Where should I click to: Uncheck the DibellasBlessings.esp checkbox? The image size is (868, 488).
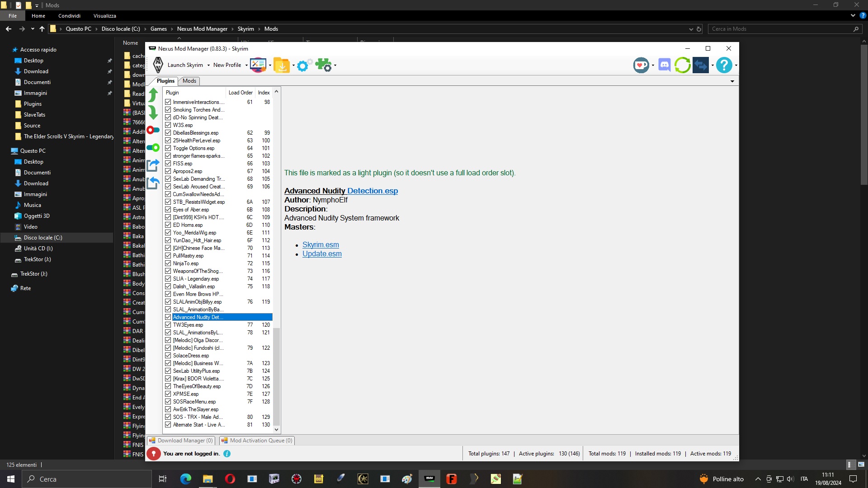click(x=168, y=133)
